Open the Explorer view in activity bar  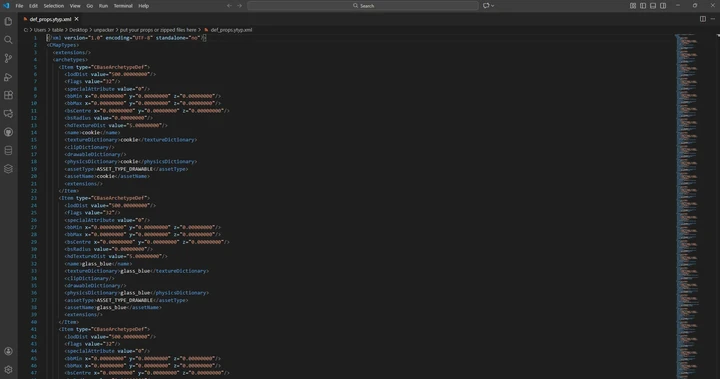(x=8, y=21)
